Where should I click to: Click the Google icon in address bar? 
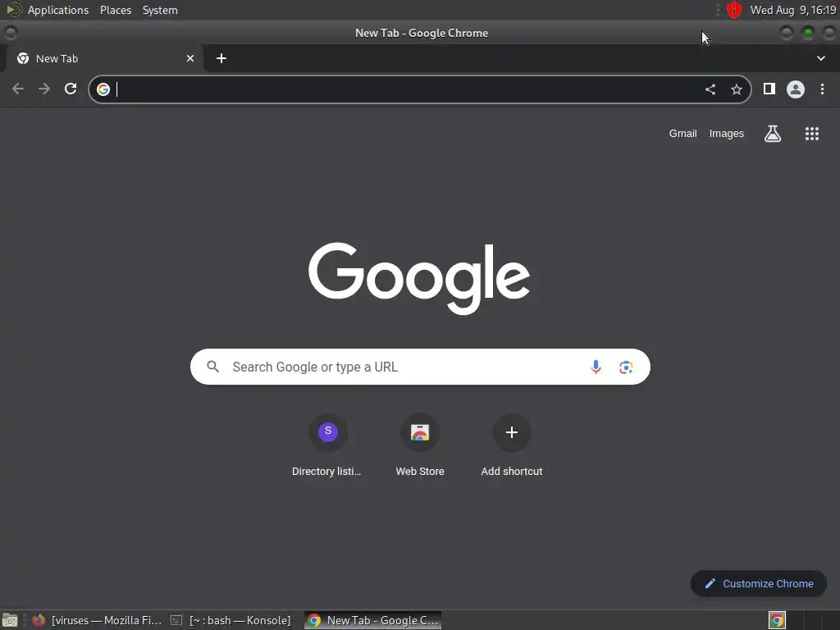(103, 89)
